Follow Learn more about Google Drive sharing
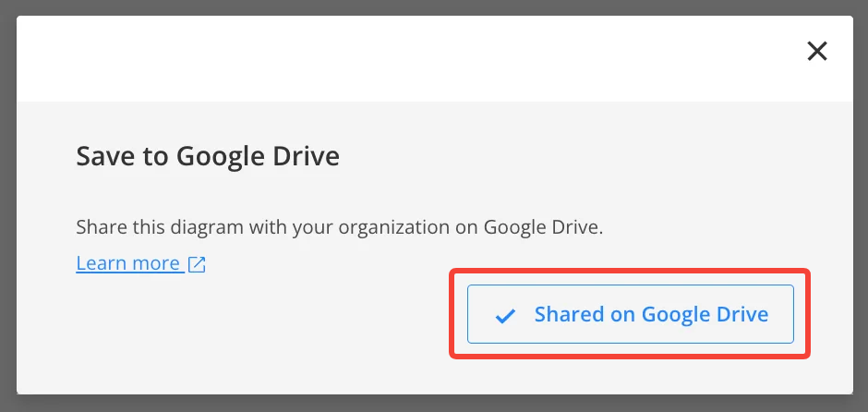Image resolution: width=868 pixels, height=412 pixels. pyautogui.click(x=128, y=263)
